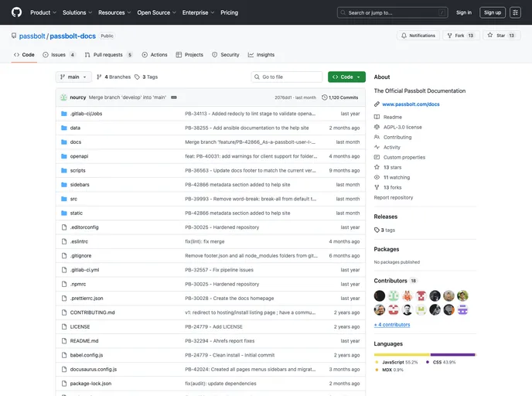This screenshot has width=532, height=396.
Task: Open the green Code dropdown button
Action: (346, 77)
